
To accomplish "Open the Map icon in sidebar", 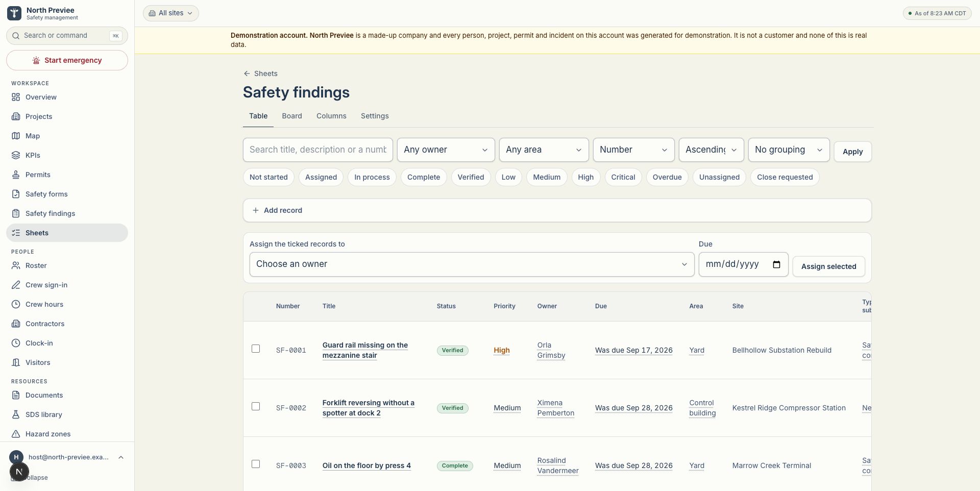I will pyautogui.click(x=16, y=136).
